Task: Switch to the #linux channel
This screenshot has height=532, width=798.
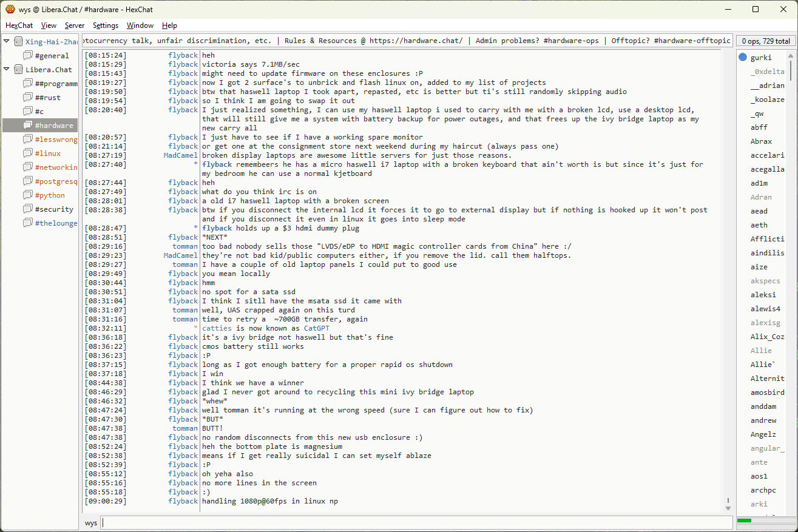Action: [47, 153]
